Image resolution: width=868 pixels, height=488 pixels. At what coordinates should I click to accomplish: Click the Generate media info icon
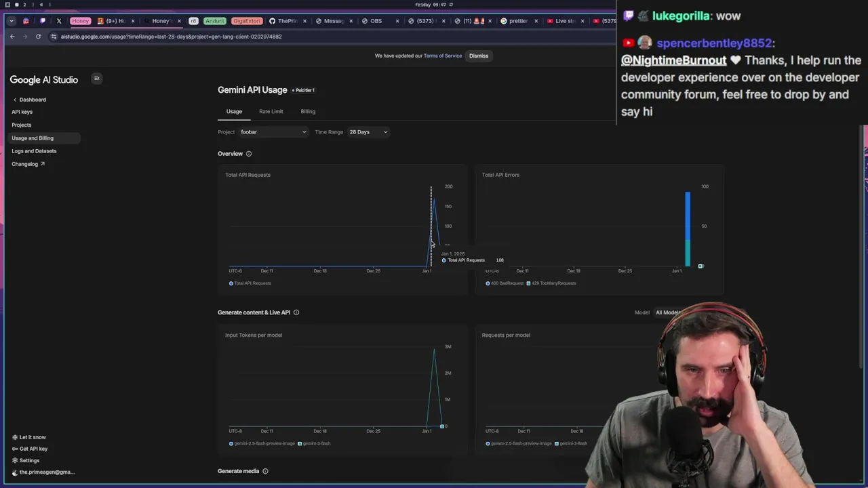point(265,471)
